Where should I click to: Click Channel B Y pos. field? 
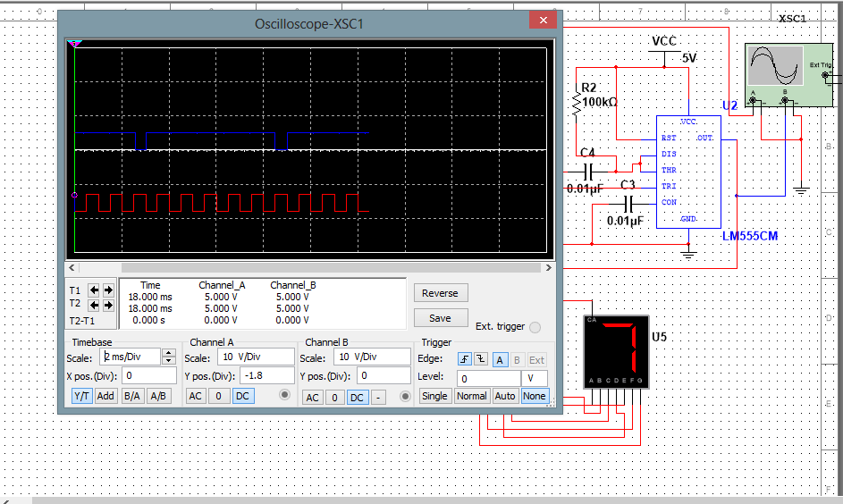point(384,375)
